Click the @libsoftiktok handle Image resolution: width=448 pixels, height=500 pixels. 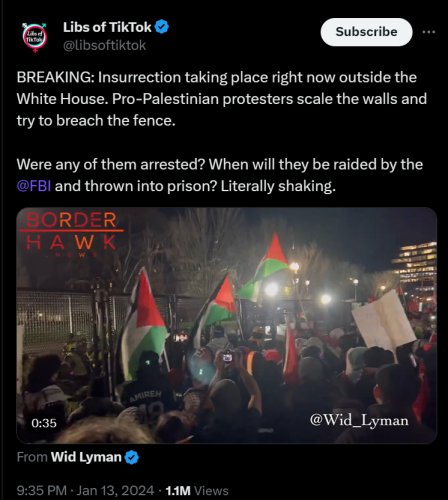point(104,45)
